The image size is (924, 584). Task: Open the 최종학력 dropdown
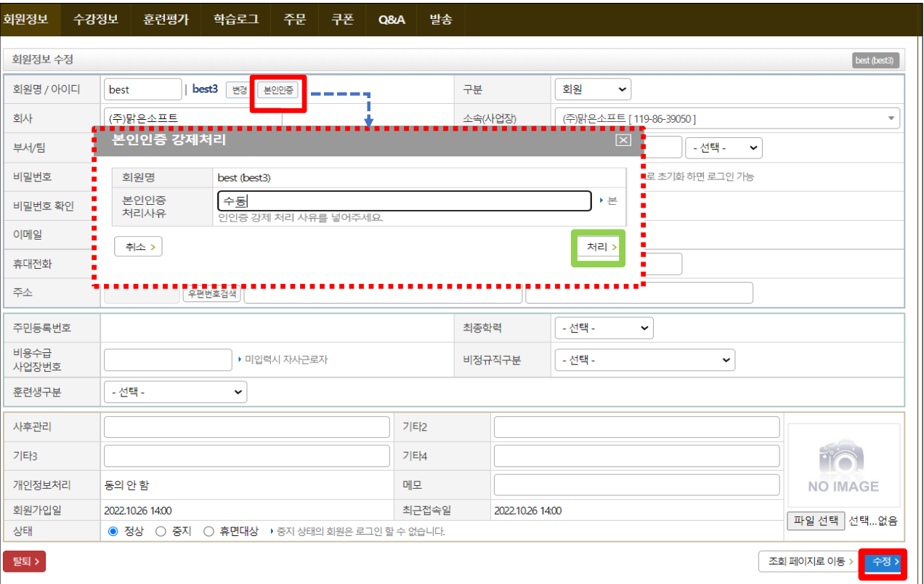click(x=603, y=328)
